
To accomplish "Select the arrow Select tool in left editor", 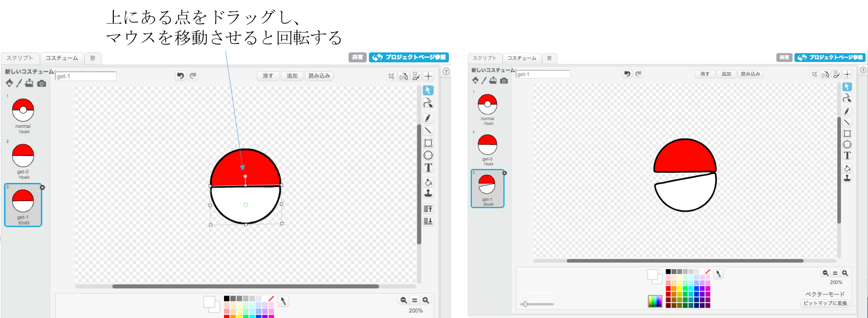I will [428, 90].
